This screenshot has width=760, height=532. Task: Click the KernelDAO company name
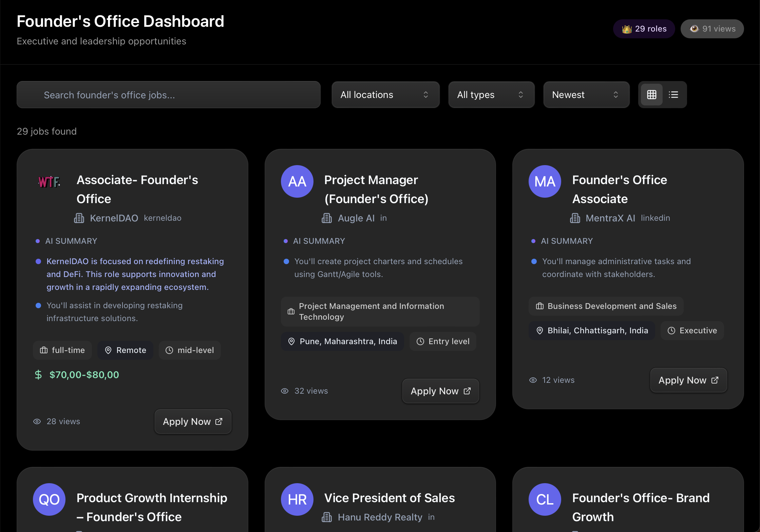pos(114,218)
